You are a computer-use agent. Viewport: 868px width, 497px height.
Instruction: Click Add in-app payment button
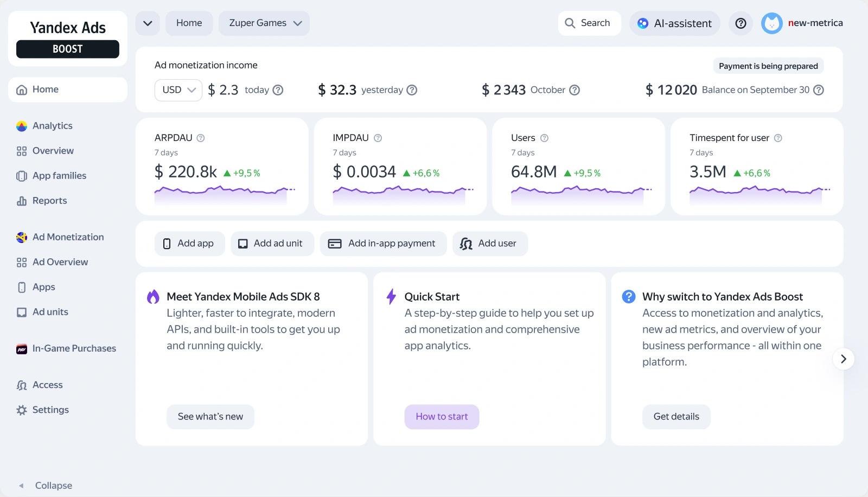[x=384, y=244]
